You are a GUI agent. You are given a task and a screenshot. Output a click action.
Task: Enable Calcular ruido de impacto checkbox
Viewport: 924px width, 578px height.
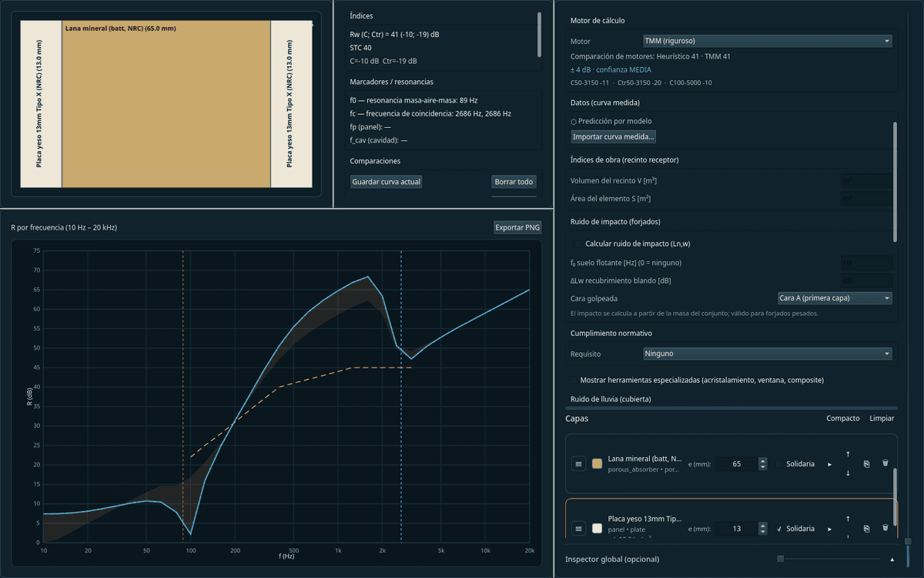(x=578, y=244)
